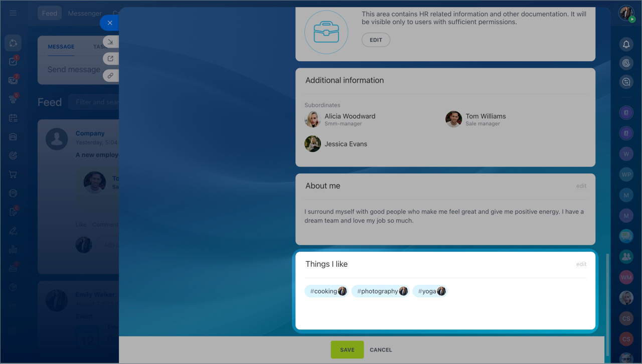Image resolution: width=642 pixels, height=364 pixels.
Task: Open profile in new window icon
Action: pos(110,59)
